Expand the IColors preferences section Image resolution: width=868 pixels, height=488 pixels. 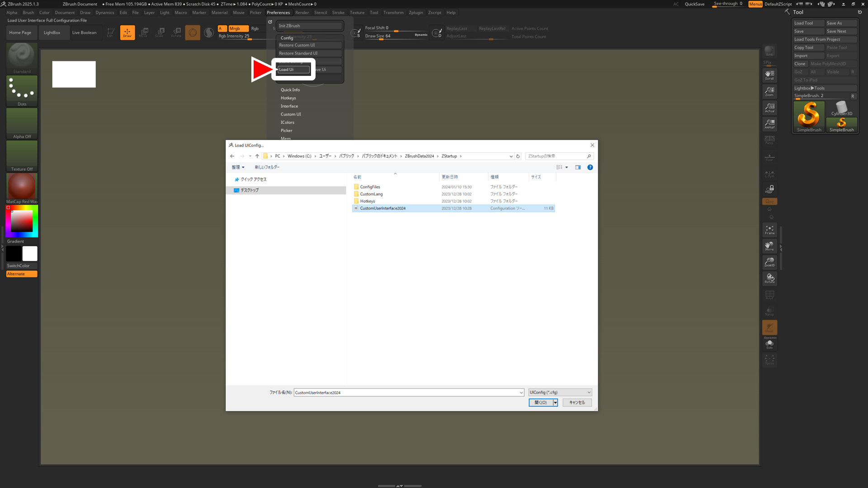pos(287,122)
